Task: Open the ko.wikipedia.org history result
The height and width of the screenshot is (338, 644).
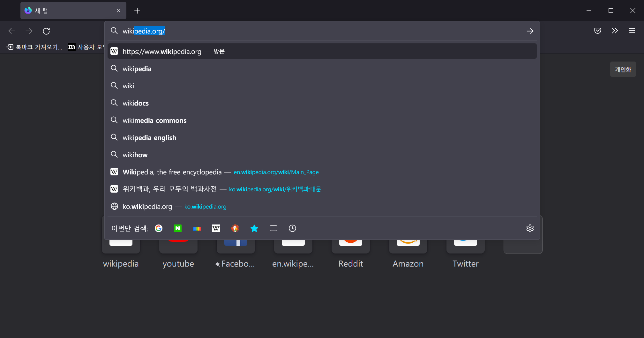Action: (x=322, y=206)
